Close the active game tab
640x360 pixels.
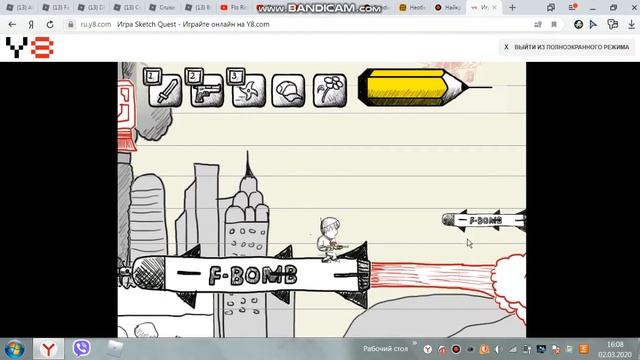point(495,7)
